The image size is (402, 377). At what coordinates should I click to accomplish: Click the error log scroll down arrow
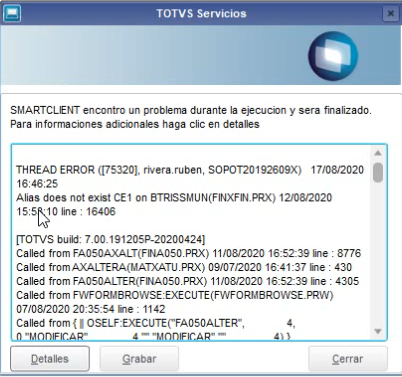click(x=378, y=331)
